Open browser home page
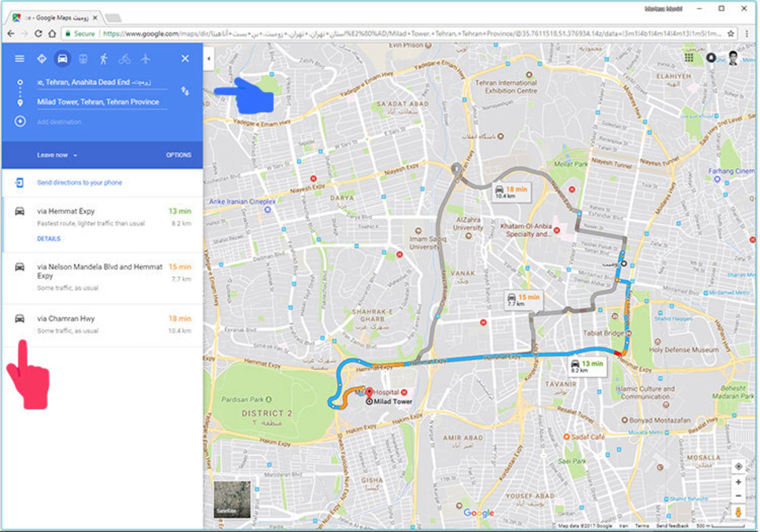The image size is (760, 532). 52,34
